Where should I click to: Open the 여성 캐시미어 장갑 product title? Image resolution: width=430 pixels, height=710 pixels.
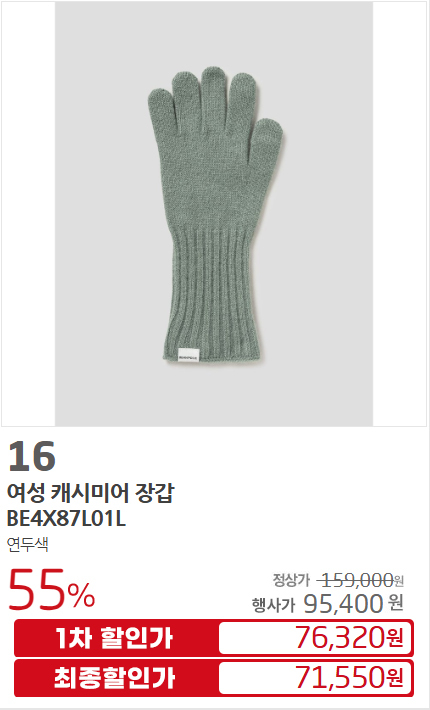[x=91, y=493]
